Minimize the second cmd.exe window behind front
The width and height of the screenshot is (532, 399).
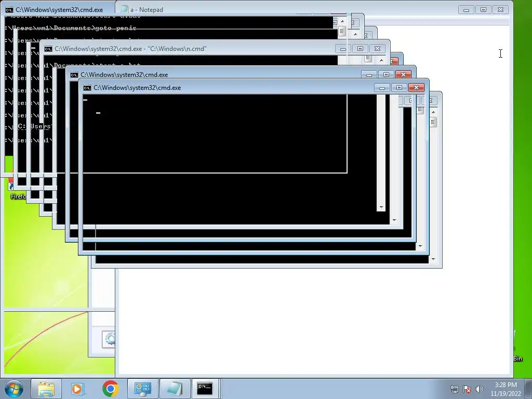coord(369,74)
